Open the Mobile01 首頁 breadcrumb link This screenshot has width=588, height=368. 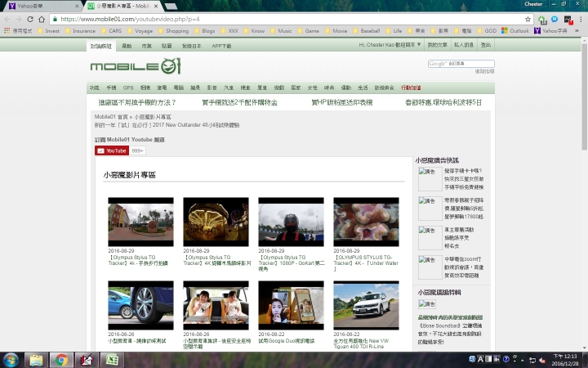click(111, 117)
